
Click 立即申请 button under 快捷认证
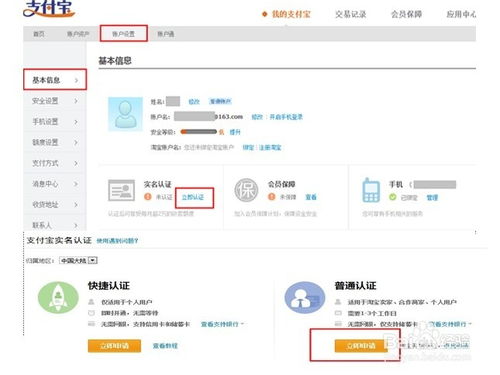[114, 346]
